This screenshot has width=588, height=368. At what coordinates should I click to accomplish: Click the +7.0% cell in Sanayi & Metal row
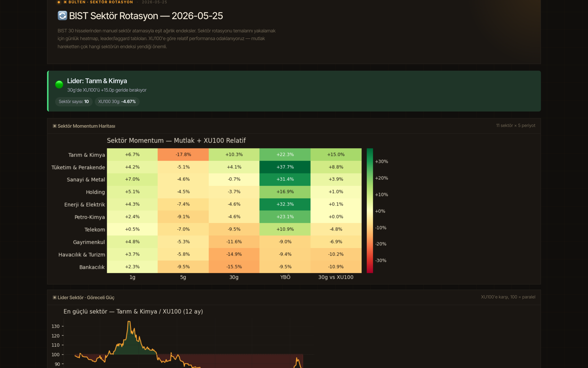(x=132, y=179)
